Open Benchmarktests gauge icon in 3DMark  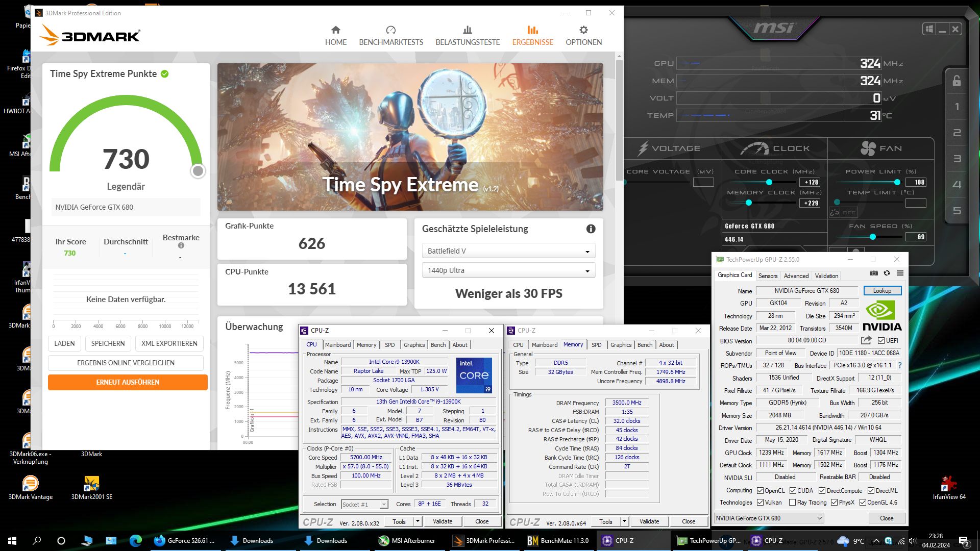pos(391,30)
